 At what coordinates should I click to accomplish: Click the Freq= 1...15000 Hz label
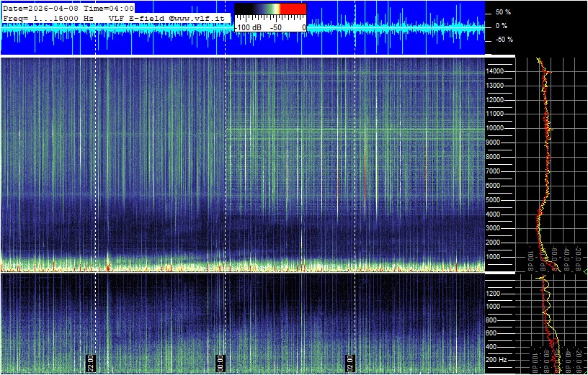48,17
